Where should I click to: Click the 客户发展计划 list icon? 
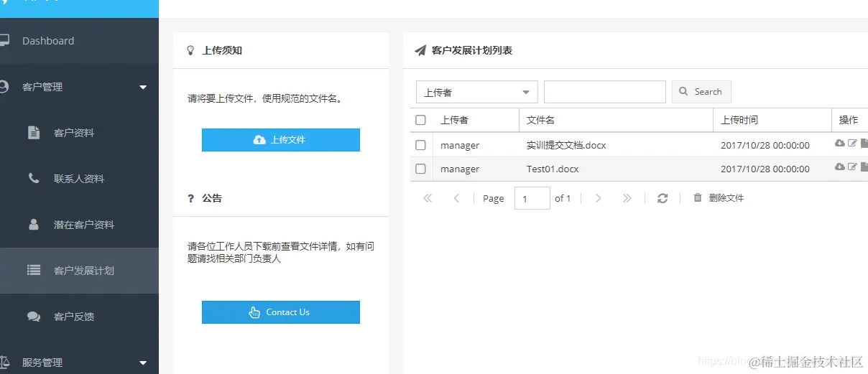point(34,270)
